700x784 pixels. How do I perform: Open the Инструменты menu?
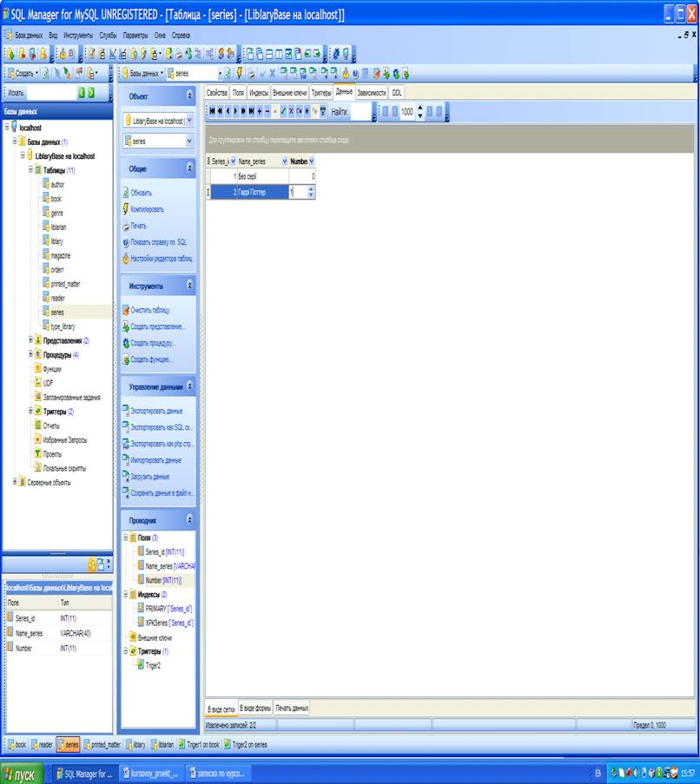tap(78, 36)
